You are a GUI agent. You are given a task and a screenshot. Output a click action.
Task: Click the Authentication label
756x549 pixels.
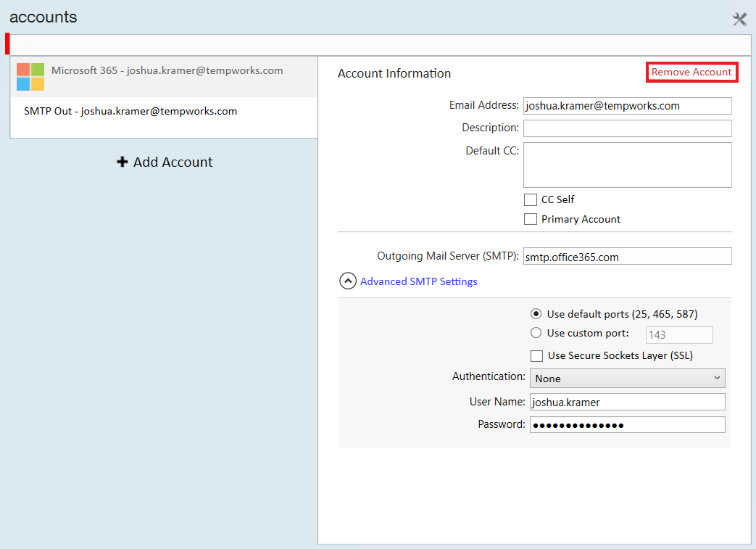pyautogui.click(x=489, y=376)
